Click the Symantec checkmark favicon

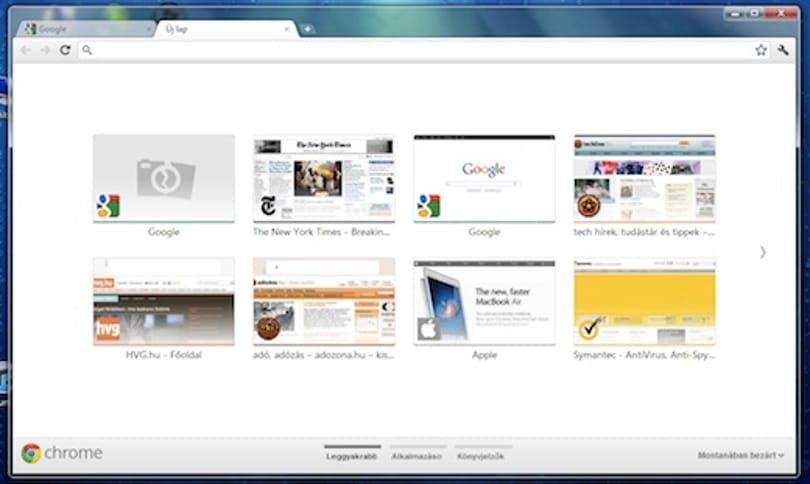[x=589, y=329]
